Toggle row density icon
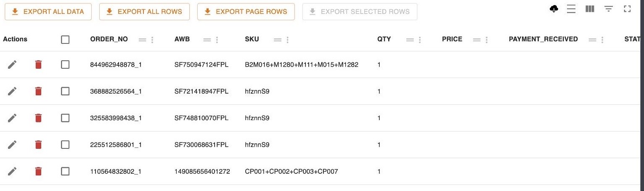 pos(571,9)
